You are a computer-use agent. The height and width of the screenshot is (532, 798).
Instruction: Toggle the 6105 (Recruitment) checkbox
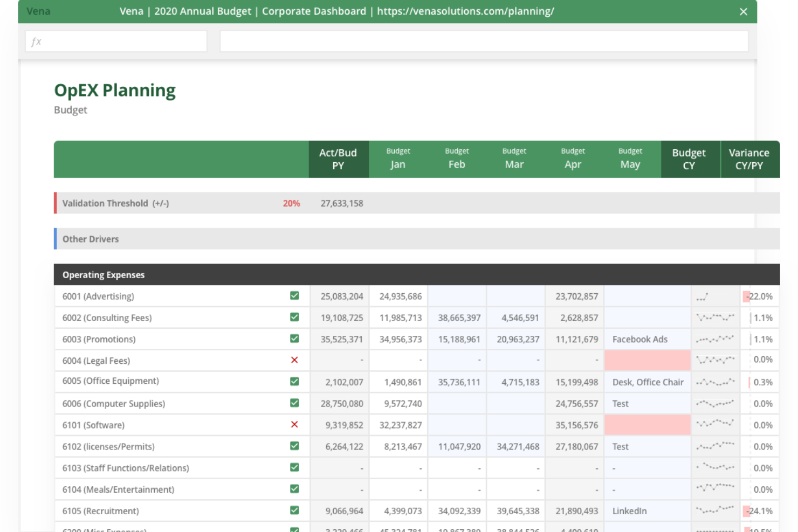[x=294, y=510]
